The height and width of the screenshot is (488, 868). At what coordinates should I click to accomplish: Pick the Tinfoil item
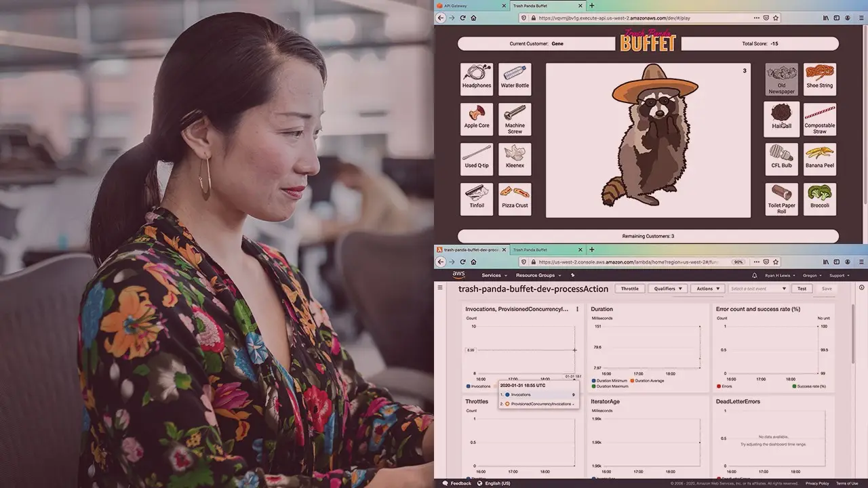pyautogui.click(x=477, y=199)
